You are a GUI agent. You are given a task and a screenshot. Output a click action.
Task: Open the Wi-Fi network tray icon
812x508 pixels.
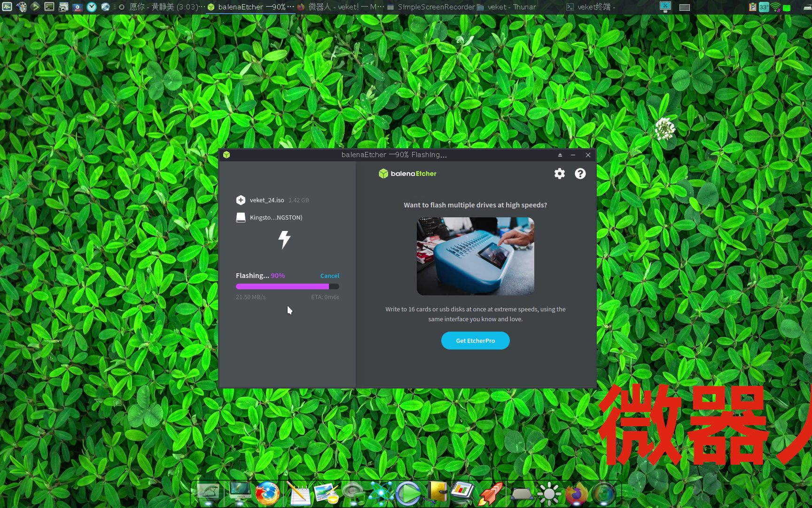[775, 7]
